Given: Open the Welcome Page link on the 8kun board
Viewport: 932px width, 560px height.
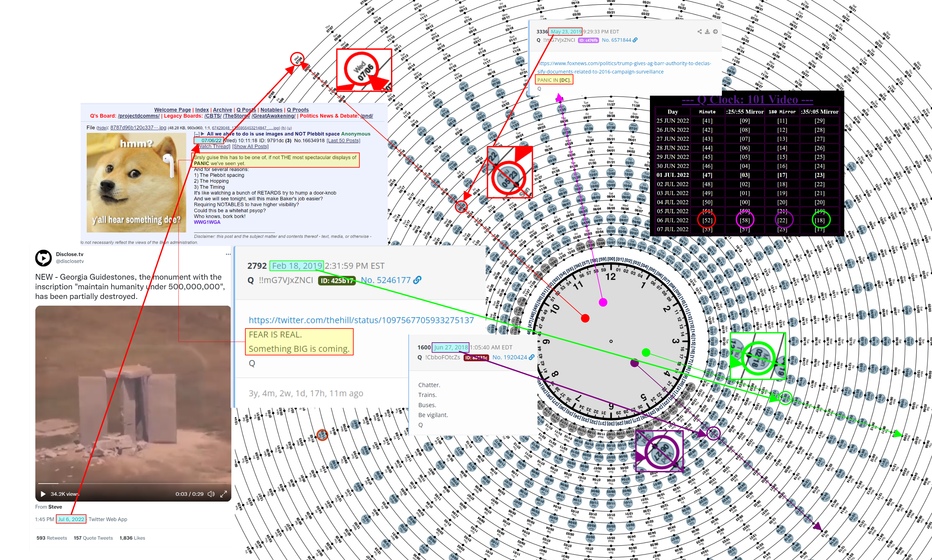Looking at the screenshot, I should [x=173, y=110].
